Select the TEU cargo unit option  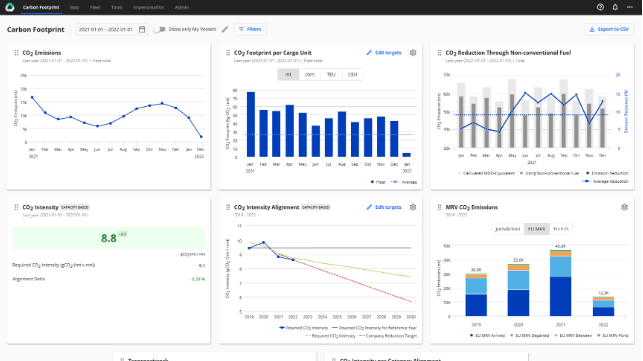pyautogui.click(x=331, y=74)
